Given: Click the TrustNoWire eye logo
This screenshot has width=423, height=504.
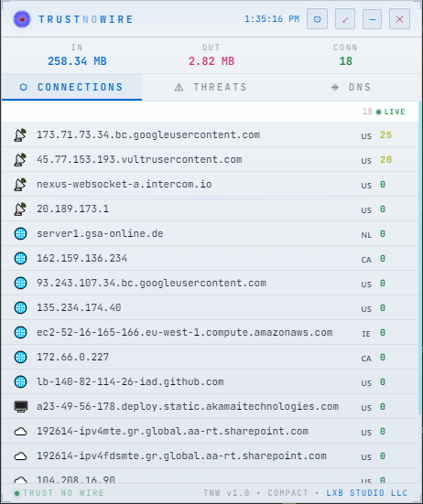Looking at the screenshot, I should click(22, 19).
